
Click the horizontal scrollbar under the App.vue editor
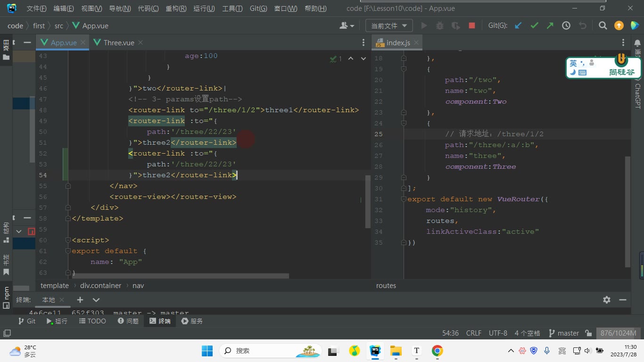(x=180, y=276)
